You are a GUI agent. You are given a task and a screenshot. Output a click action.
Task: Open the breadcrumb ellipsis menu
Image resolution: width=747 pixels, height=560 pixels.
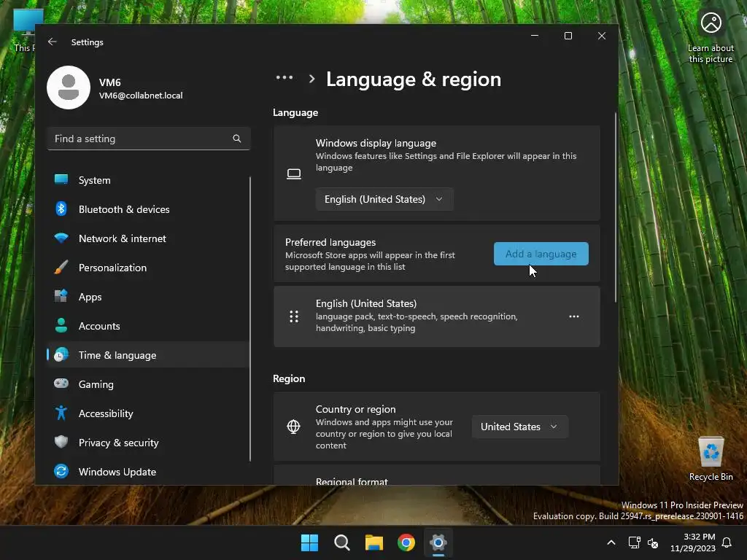(285, 77)
